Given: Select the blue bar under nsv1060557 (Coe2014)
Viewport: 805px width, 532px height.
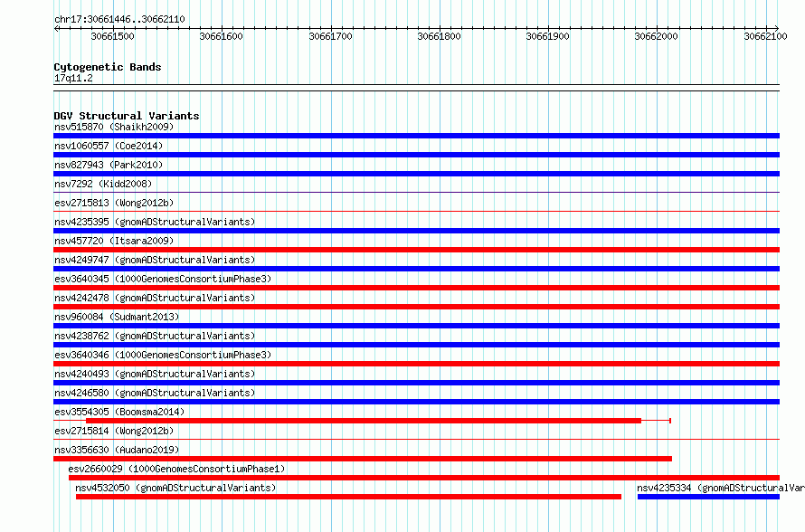Looking at the screenshot, I should click(416, 155).
